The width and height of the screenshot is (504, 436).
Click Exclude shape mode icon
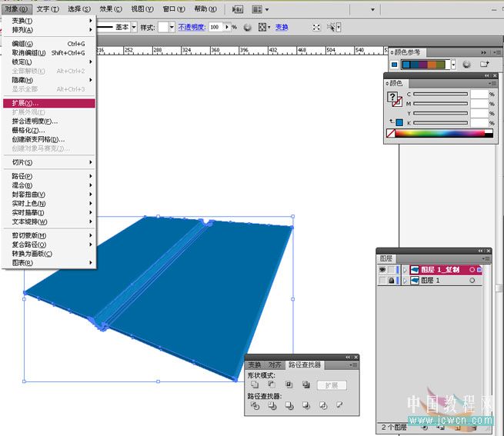[x=306, y=384]
